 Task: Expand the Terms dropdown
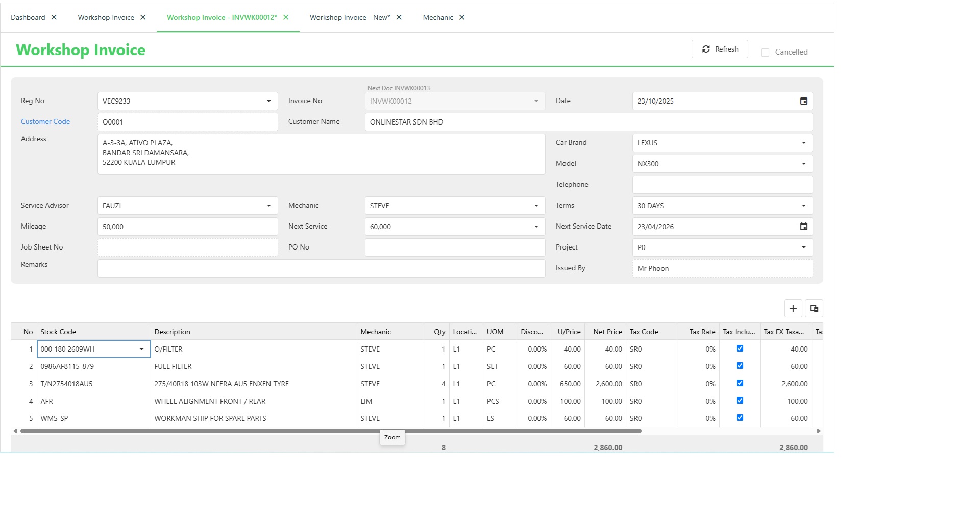[x=804, y=206]
